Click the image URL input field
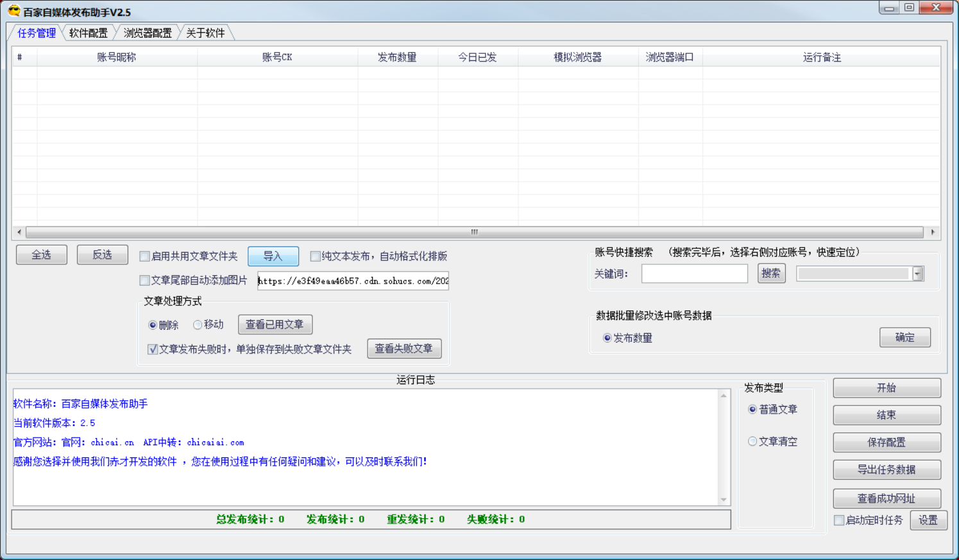 pyautogui.click(x=353, y=281)
